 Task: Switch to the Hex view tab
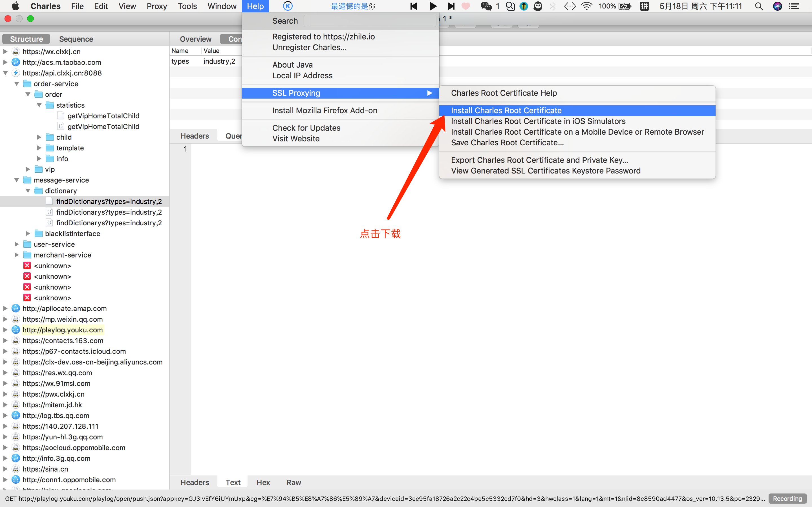click(263, 482)
